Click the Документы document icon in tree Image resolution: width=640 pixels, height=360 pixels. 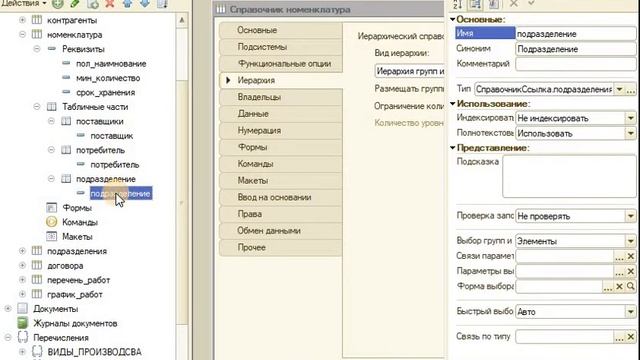22,309
